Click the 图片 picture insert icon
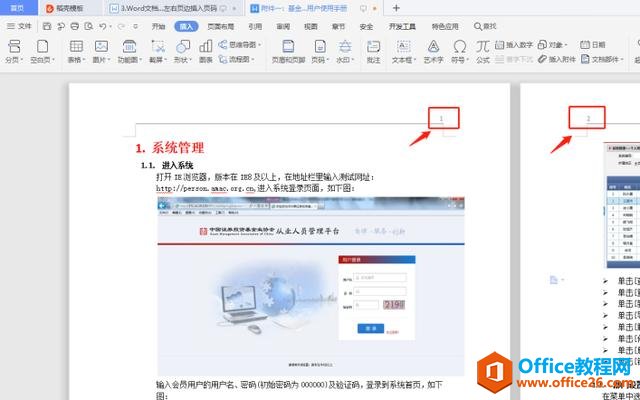Viewport: 640px width, 400px height. 101,46
